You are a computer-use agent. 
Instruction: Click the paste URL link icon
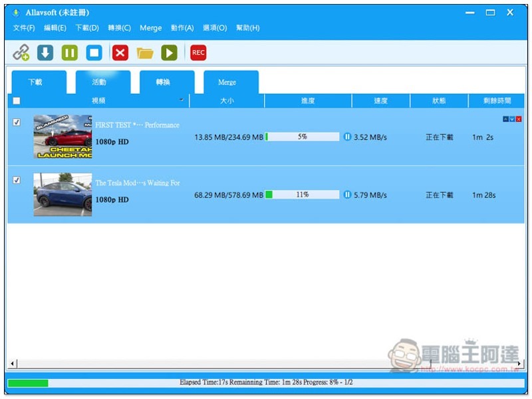click(21, 53)
